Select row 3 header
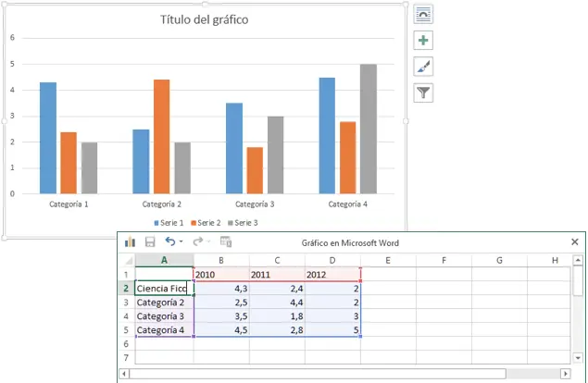588x383 pixels. tap(127, 303)
